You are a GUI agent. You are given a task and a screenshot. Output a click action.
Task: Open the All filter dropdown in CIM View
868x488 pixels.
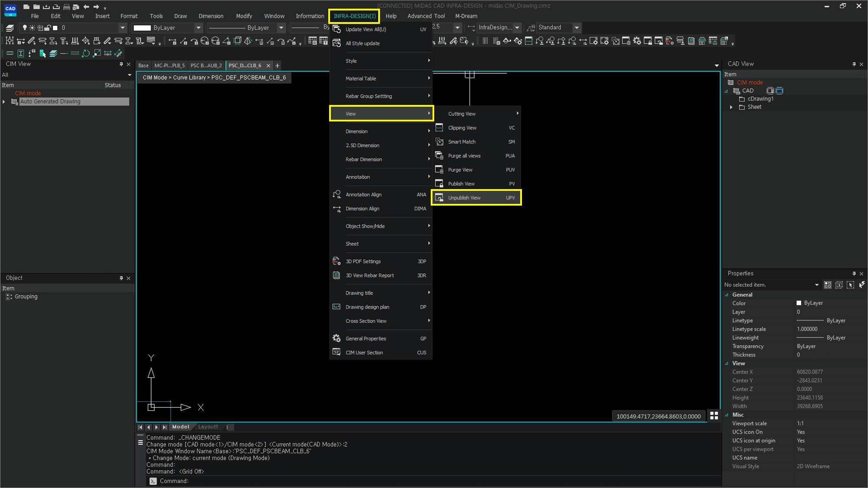129,75
